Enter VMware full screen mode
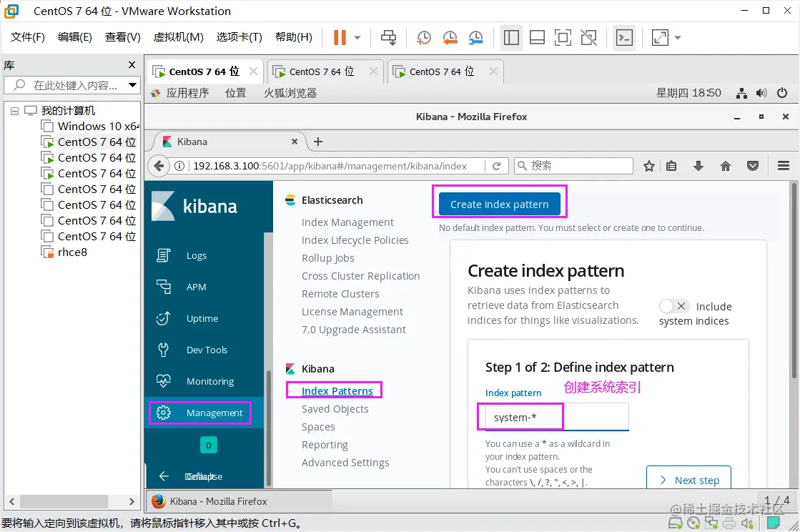This screenshot has width=800, height=532. click(563, 37)
